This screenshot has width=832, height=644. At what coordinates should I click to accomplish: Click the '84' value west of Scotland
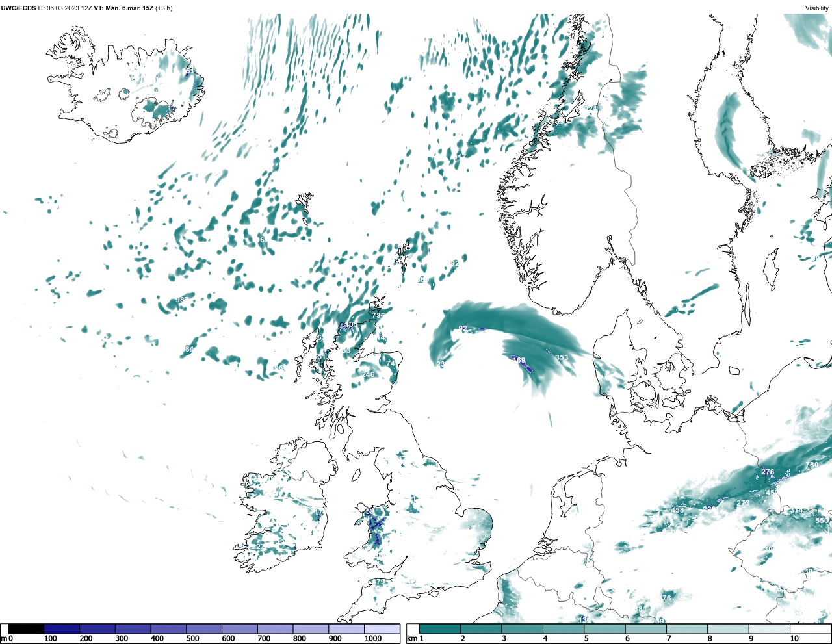click(189, 350)
